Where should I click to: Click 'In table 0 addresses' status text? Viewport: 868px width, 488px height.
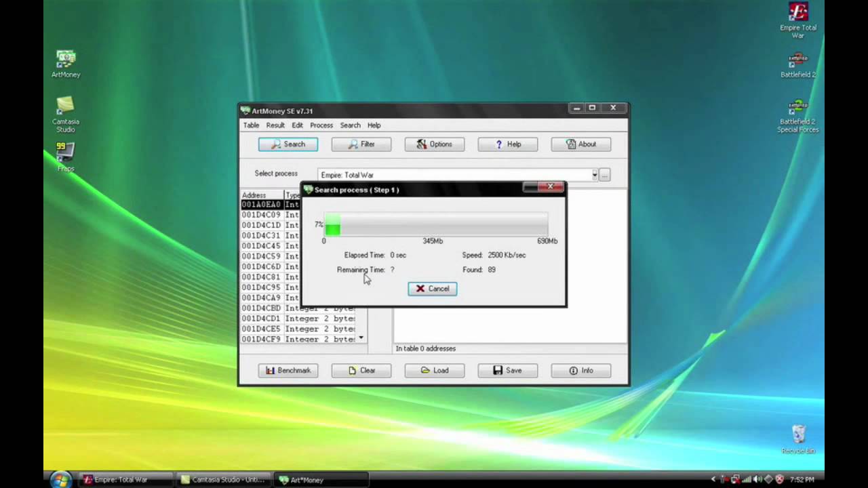[x=426, y=348]
